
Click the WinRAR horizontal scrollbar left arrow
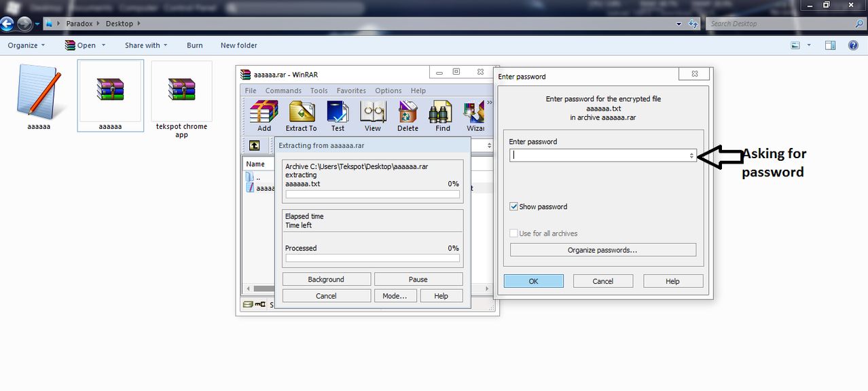[x=247, y=288]
